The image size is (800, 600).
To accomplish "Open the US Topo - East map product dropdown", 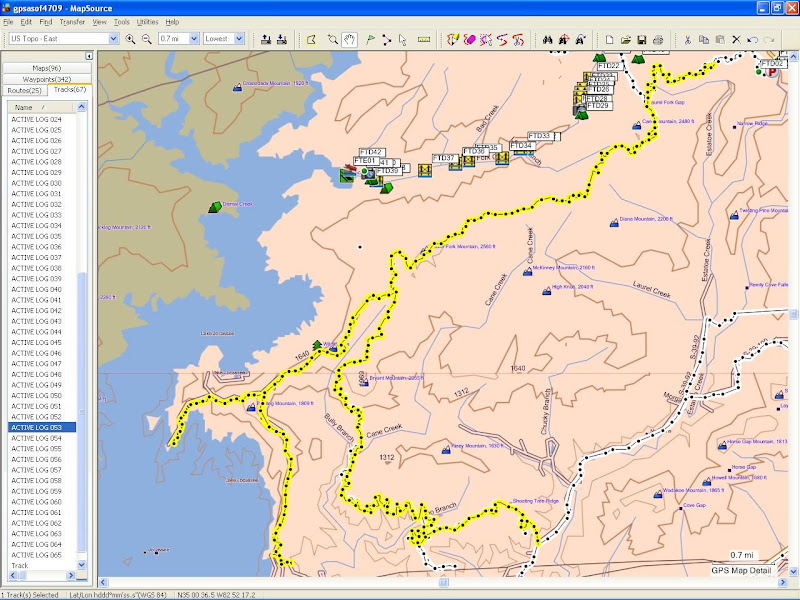I will click(x=114, y=39).
